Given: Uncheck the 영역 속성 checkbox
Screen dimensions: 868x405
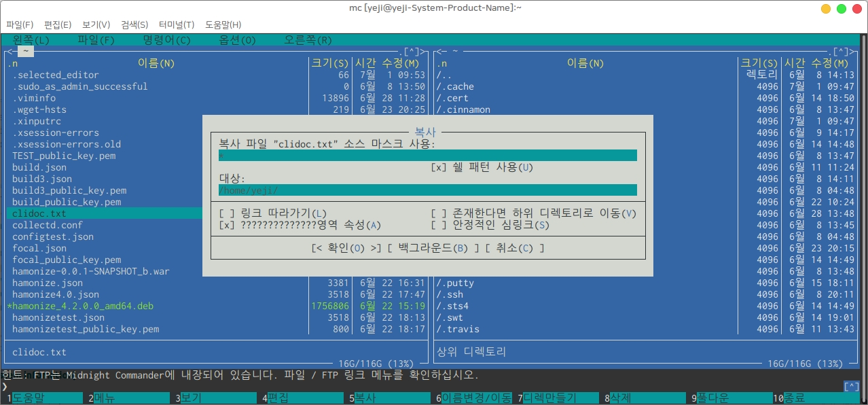Looking at the screenshot, I should (x=225, y=225).
